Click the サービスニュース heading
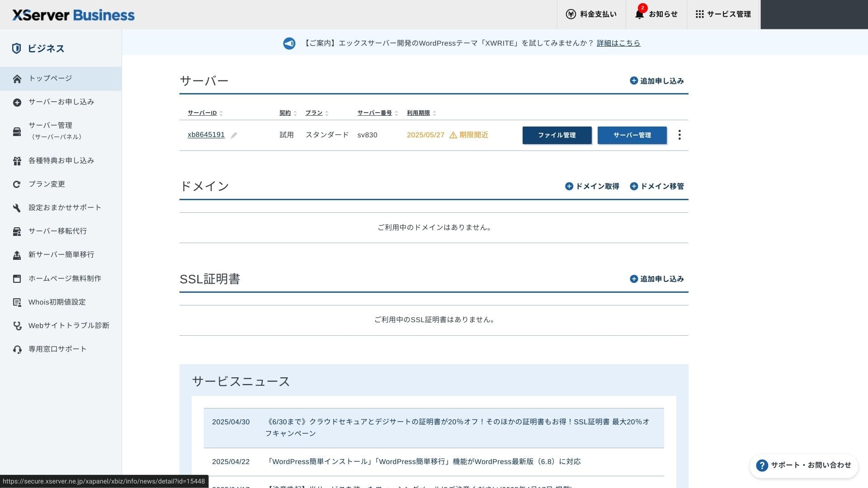 tap(241, 381)
